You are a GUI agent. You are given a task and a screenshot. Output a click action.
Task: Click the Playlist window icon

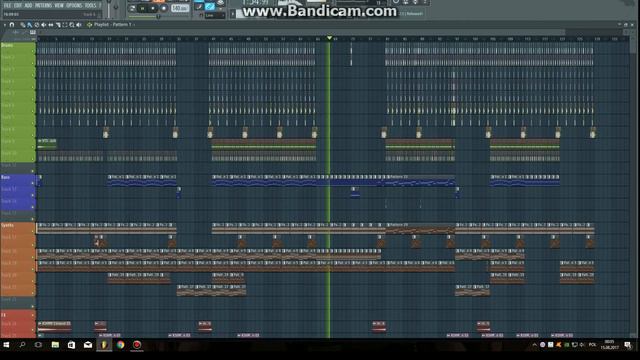point(89,25)
